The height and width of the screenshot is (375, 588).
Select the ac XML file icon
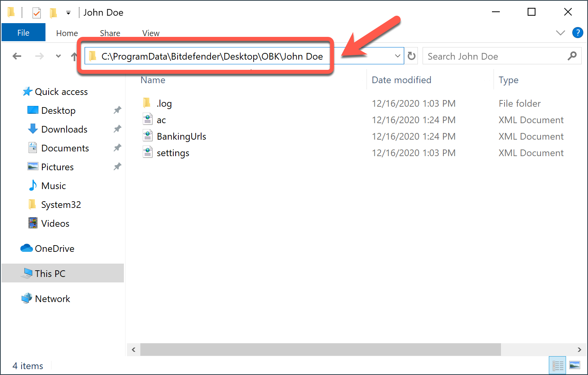(x=147, y=120)
